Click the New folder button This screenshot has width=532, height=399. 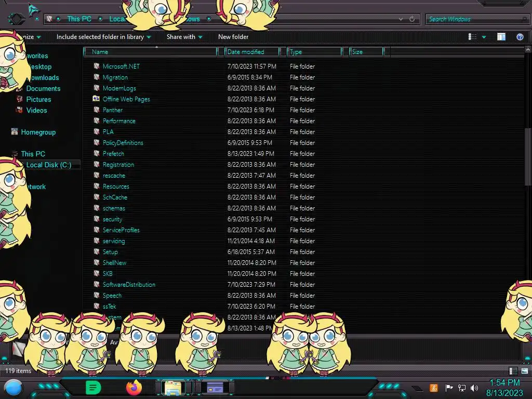233,37
